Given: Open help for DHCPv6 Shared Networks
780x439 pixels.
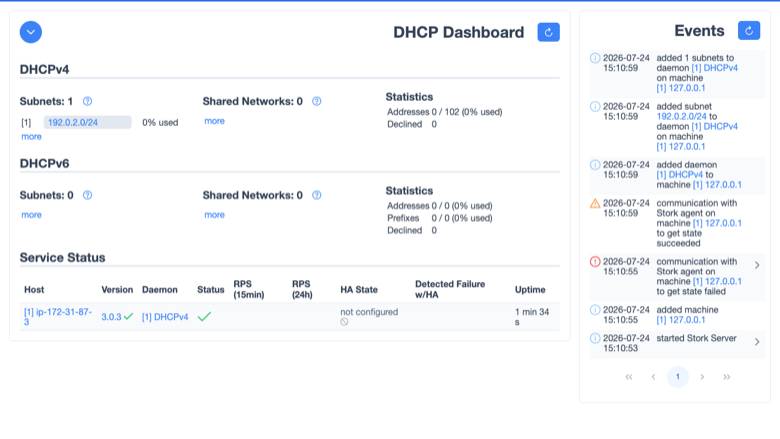Looking at the screenshot, I should click(316, 195).
